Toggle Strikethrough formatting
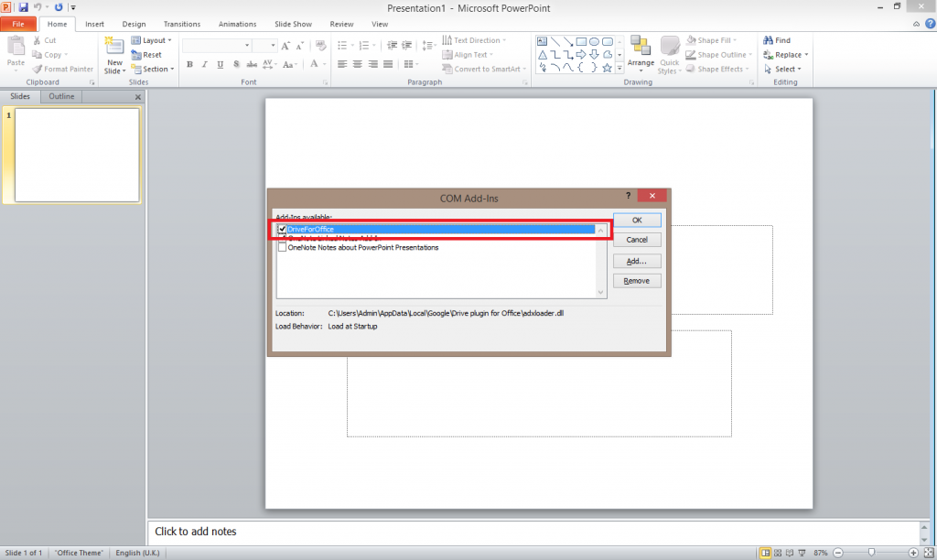937x560 pixels. click(x=252, y=65)
